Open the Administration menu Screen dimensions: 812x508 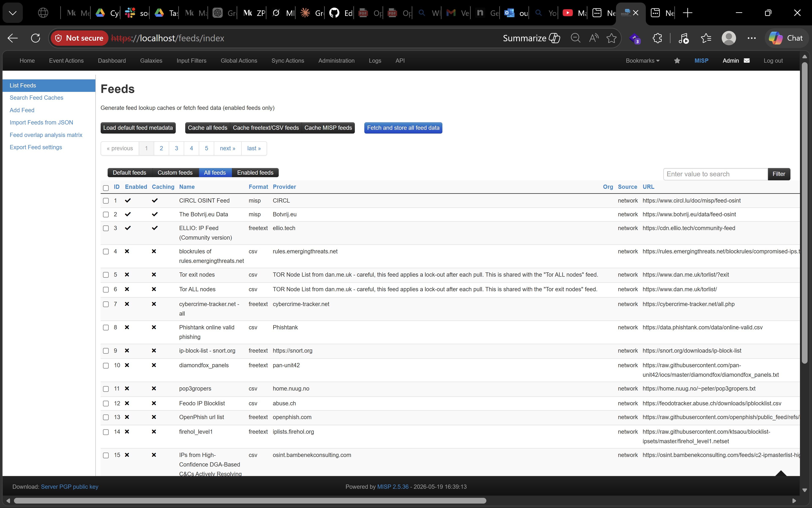click(x=336, y=61)
